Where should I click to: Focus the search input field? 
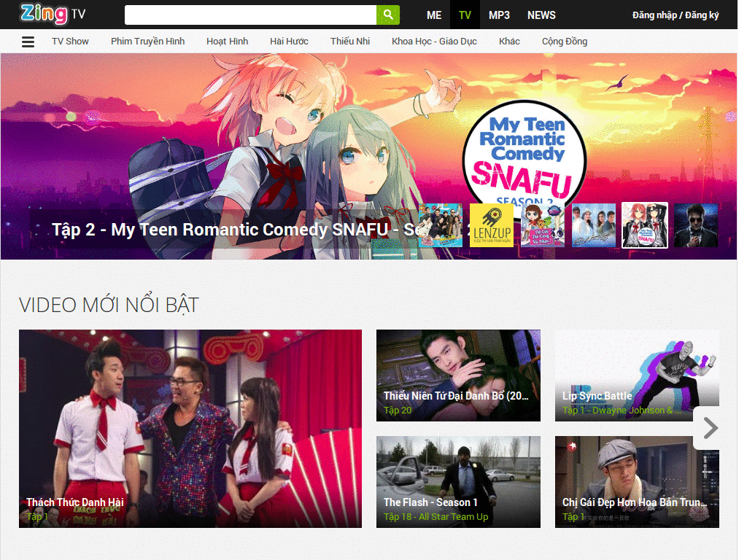pyautogui.click(x=251, y=15)
